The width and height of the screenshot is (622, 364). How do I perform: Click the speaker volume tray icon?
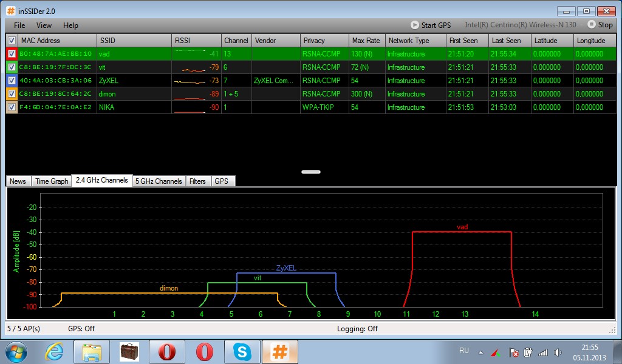click(558, 352)
